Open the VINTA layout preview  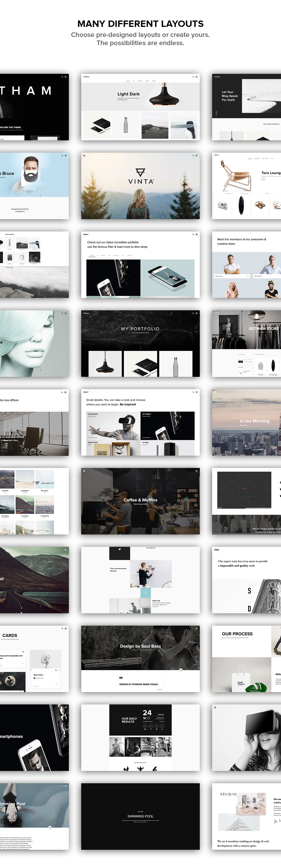click(140, 186)
